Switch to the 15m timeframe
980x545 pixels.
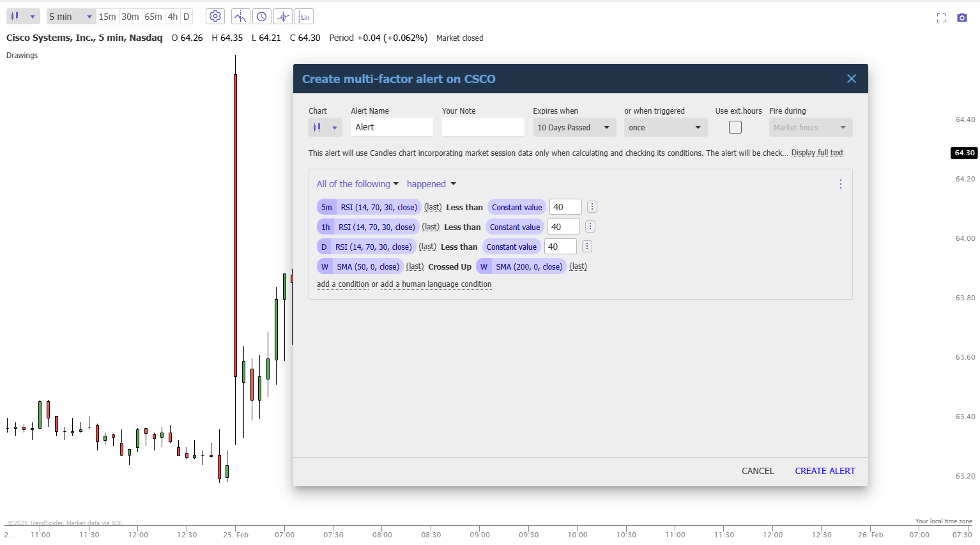(x=107, y=17)
